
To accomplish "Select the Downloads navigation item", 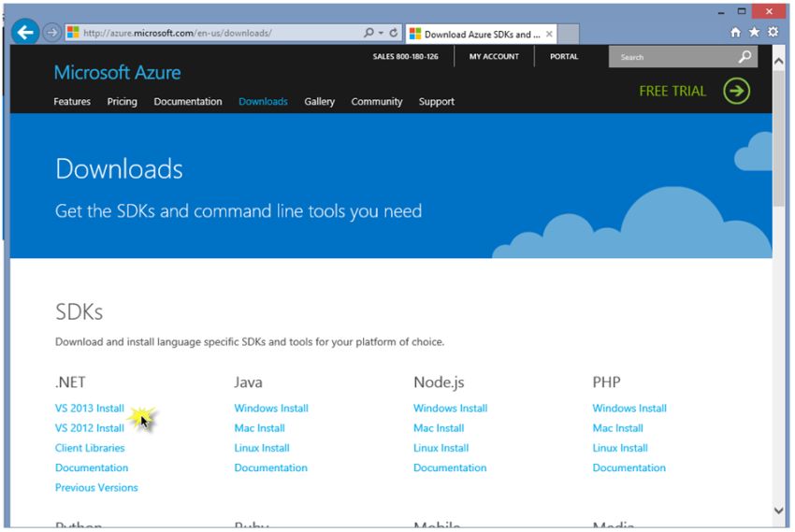I will (263, 101).
